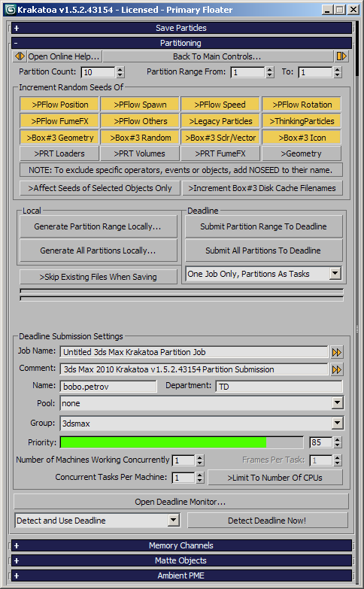Image resolution: width=364 pixels, height=589 pixels.
Task: Expand the Save Particles rollout
Action: (181, 28)
